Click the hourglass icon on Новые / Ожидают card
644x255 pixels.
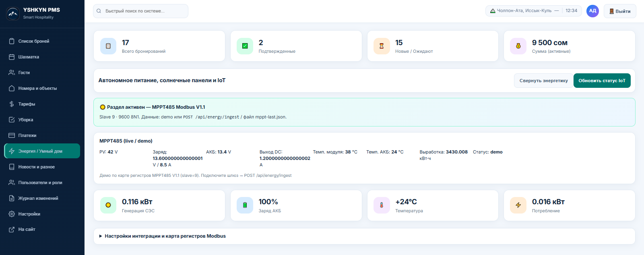[x=382, y=46]
